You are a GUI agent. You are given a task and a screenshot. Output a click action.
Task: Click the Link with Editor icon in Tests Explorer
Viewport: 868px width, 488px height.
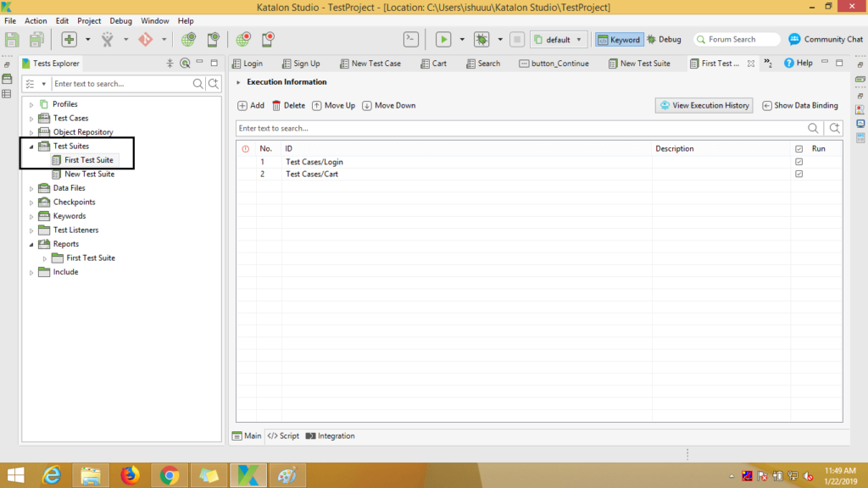click(x=185, y=63)
